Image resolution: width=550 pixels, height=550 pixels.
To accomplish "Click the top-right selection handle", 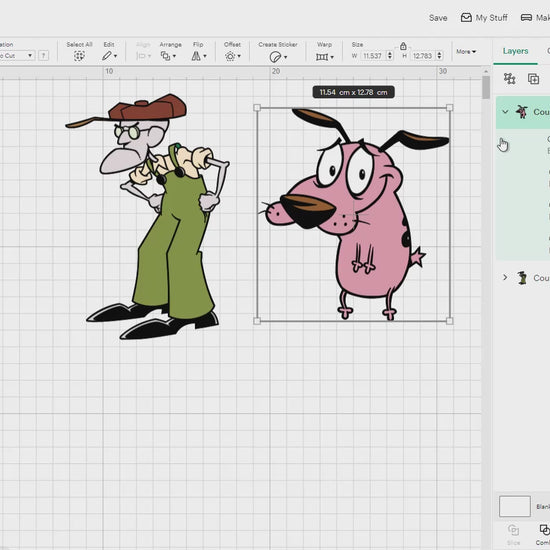I will coord(449,108).
